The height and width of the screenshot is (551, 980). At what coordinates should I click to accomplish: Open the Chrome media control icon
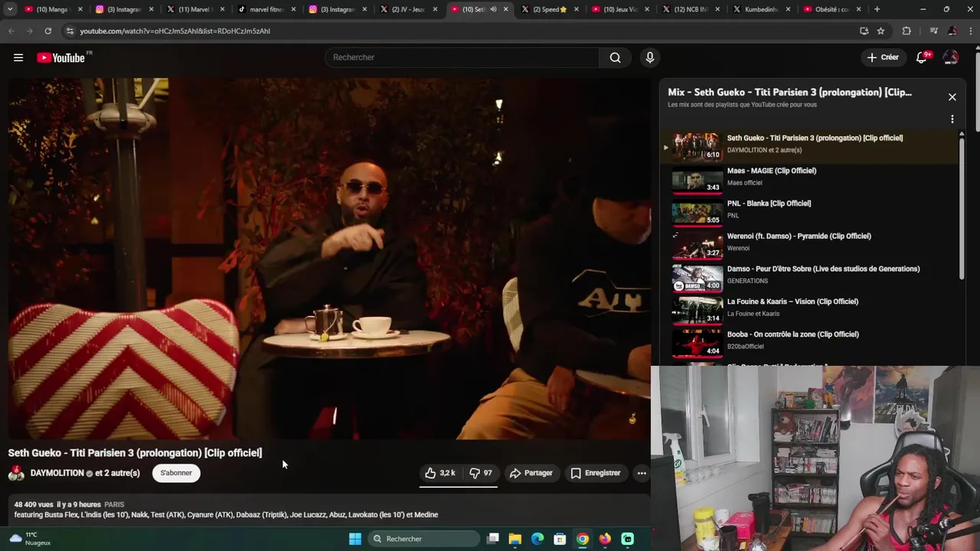click(x=933, y=31)
